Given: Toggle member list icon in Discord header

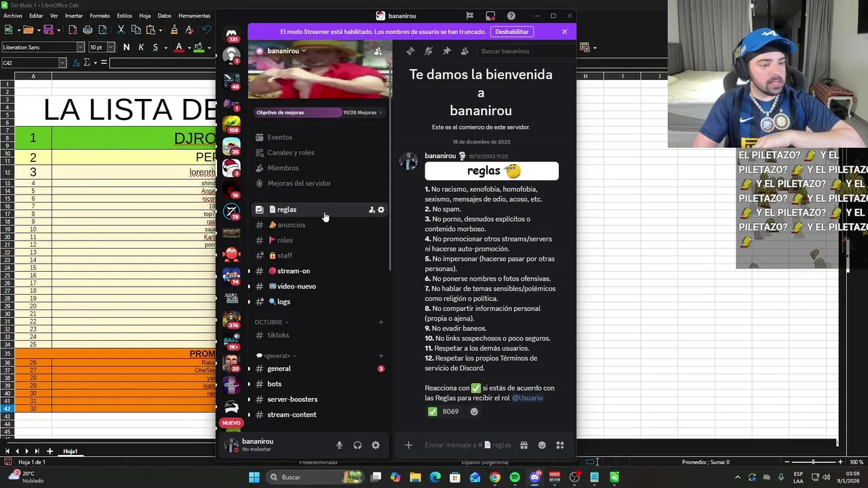Looking at the screenshot, I should [465, 51].
